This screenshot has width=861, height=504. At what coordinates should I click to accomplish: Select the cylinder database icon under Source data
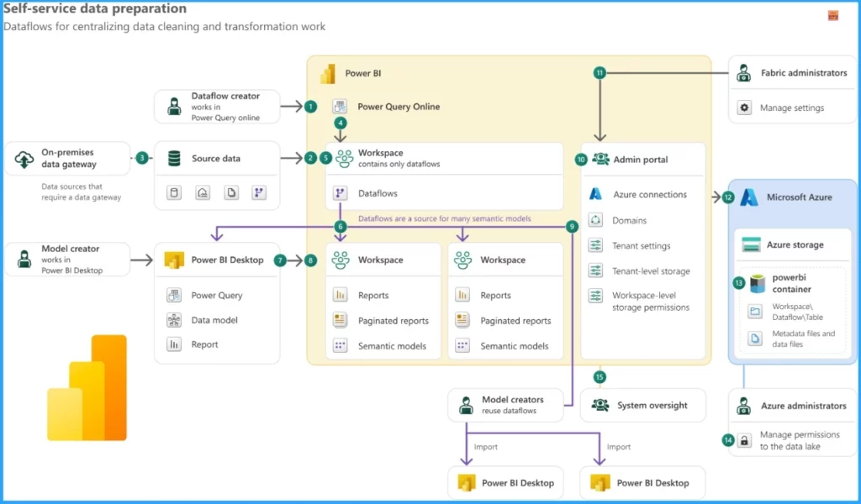click(x=174, y=192)
